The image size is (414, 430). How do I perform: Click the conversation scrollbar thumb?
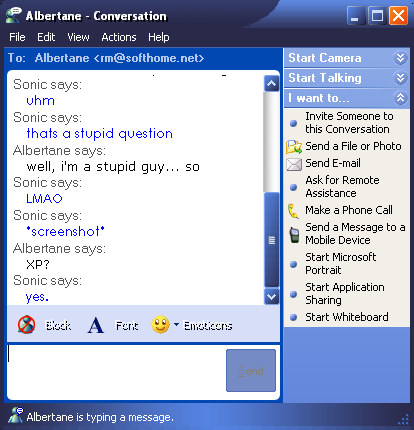[271, 240]
